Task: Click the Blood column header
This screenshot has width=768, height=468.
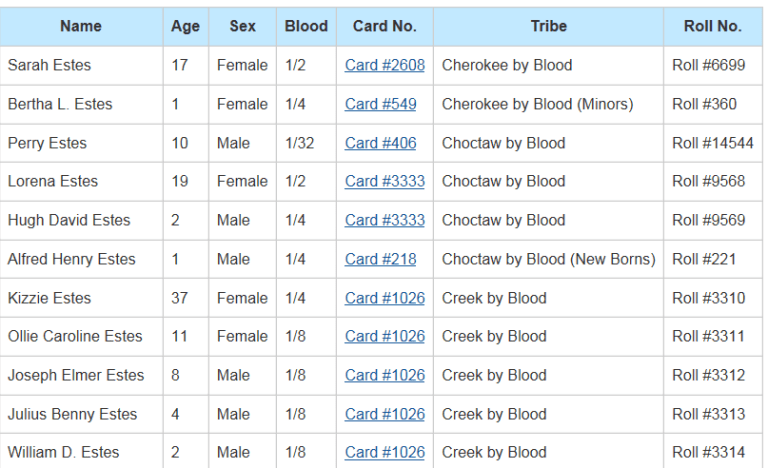Action: (x=306, y=26)
